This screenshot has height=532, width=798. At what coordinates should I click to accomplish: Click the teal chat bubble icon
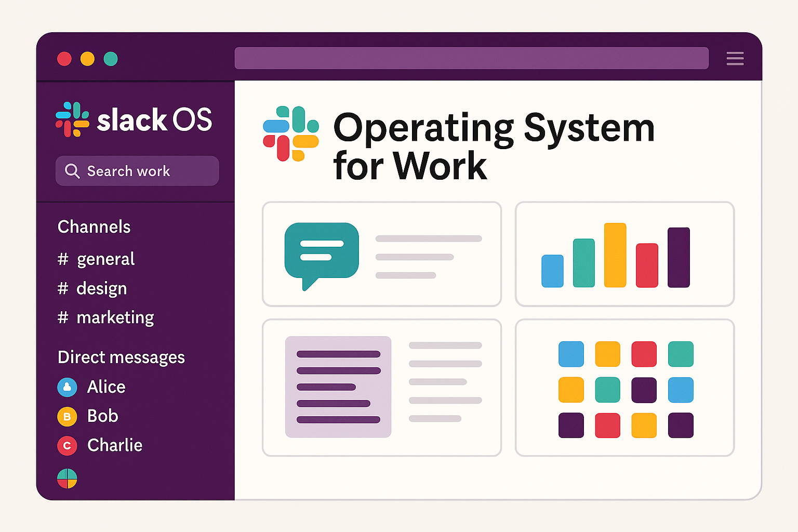(322, 256)
